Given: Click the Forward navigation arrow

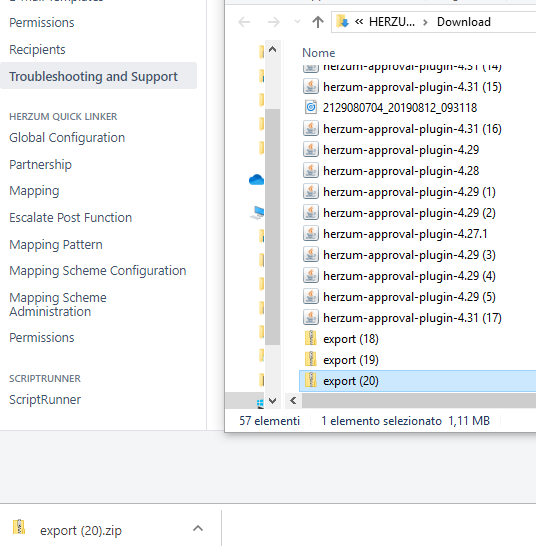Looking at the screenshot, I should 273,22.
